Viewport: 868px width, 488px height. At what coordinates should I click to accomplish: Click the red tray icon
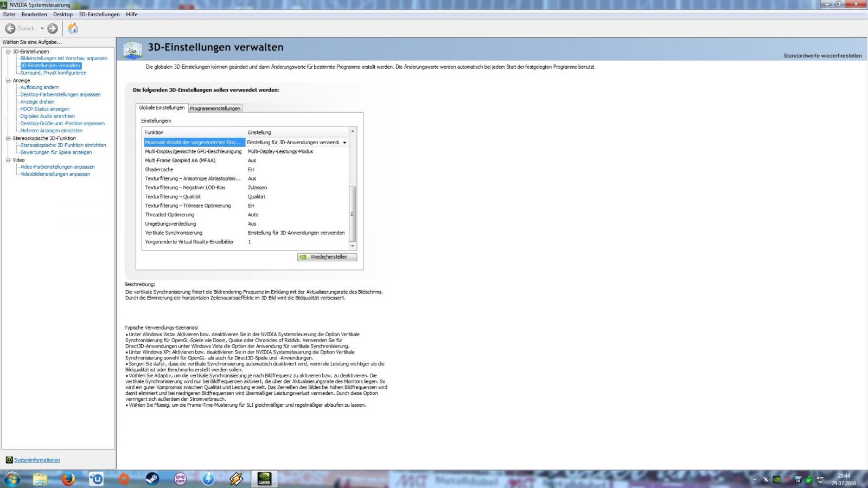(788, 479)
